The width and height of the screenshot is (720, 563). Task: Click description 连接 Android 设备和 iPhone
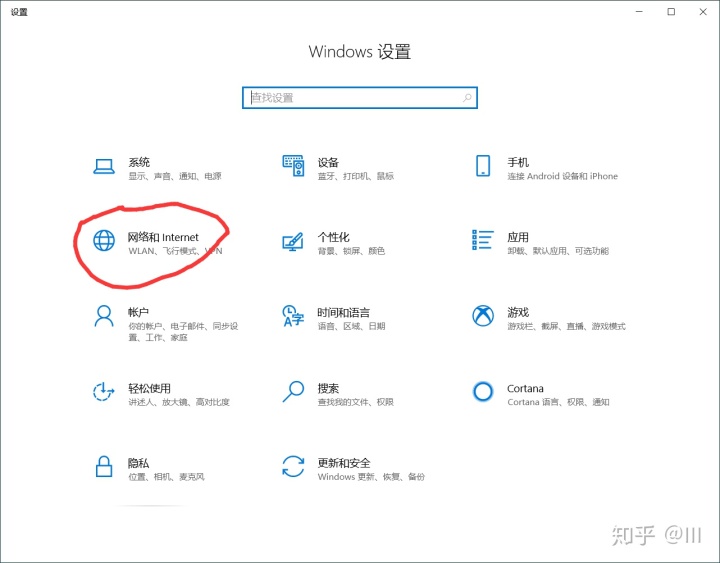(x=562, y=176)
